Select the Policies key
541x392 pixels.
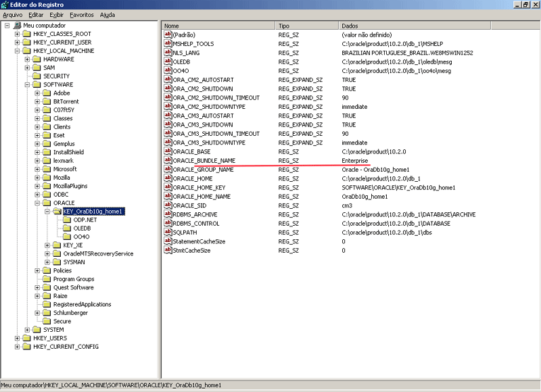tap(62, 270)
